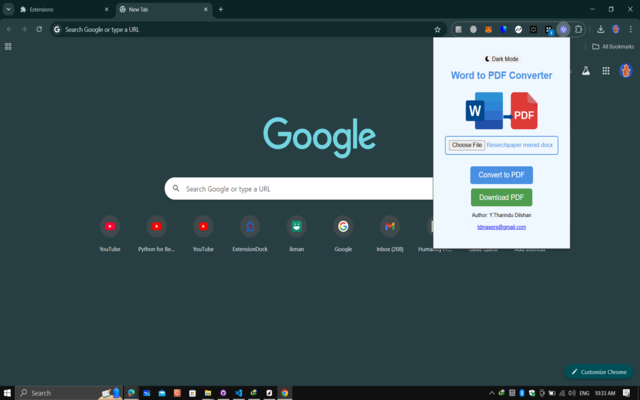Open File Explorer from the taskbar
Image resolution: width=640 pixels, height=400 pixels.
pyautogui.click(x=208, y=393)
